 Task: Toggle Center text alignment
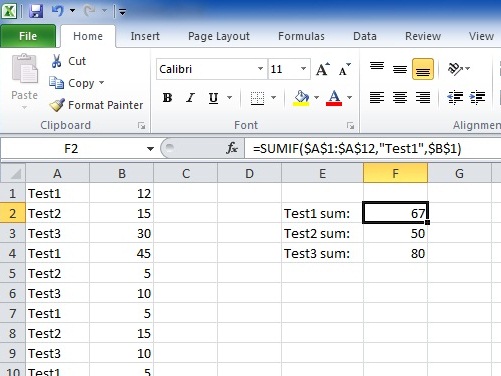pos(400,98)
